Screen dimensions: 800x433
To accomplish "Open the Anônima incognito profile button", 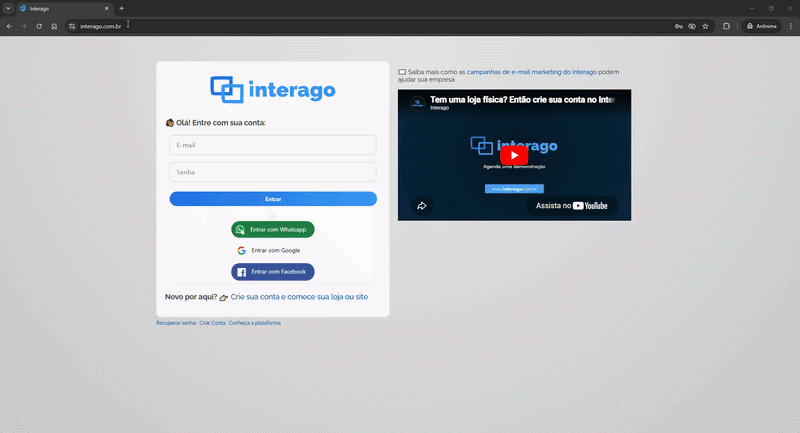I will [761, 26].
